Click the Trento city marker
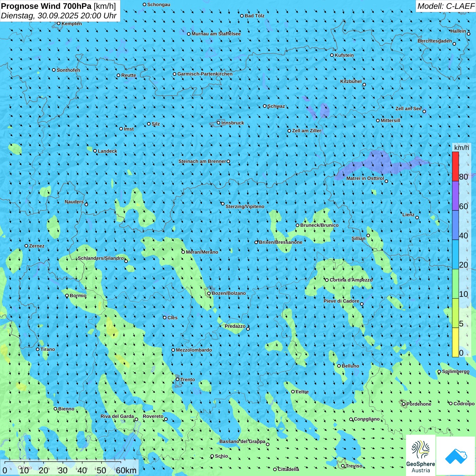Viewport: 476px width, 476px height. [177, 379]
